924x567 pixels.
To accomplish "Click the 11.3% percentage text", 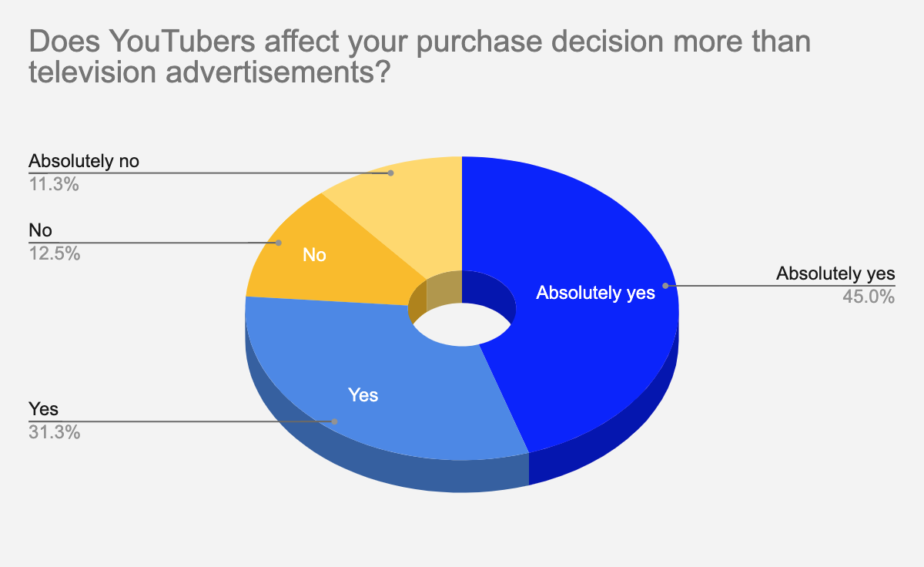I will [x=54, y=184].
